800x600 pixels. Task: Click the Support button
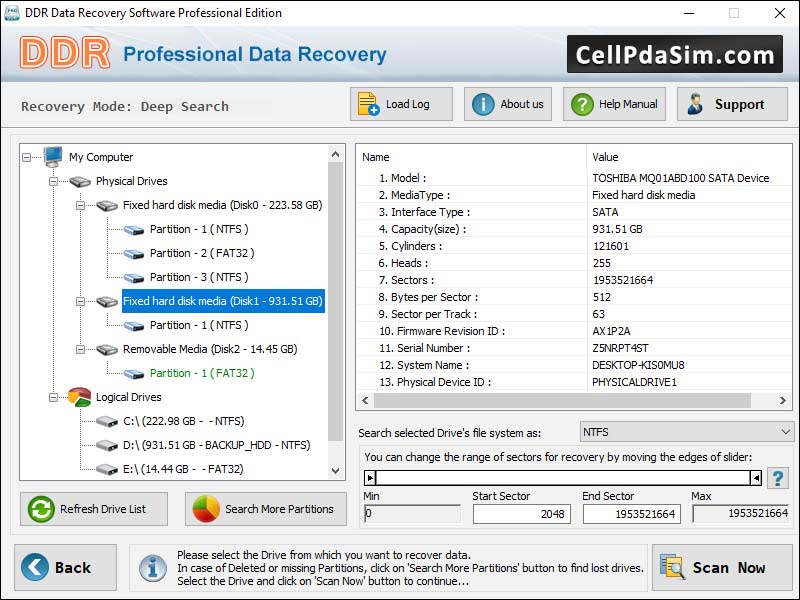[727, 104]
